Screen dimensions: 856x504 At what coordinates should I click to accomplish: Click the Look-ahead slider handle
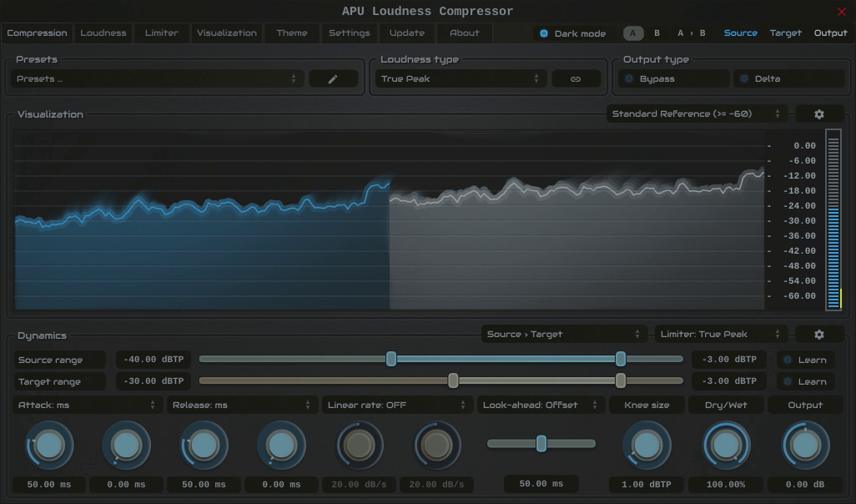click(541, 443)
